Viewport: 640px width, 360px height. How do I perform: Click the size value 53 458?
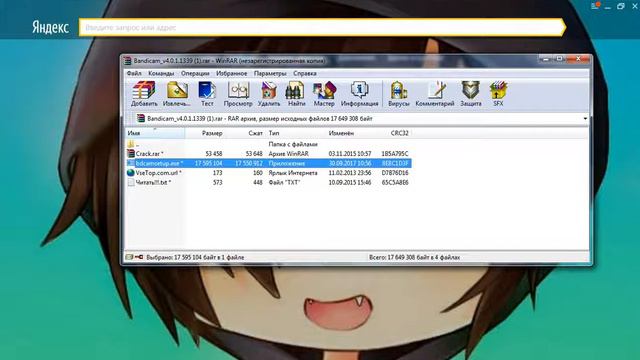214,154
